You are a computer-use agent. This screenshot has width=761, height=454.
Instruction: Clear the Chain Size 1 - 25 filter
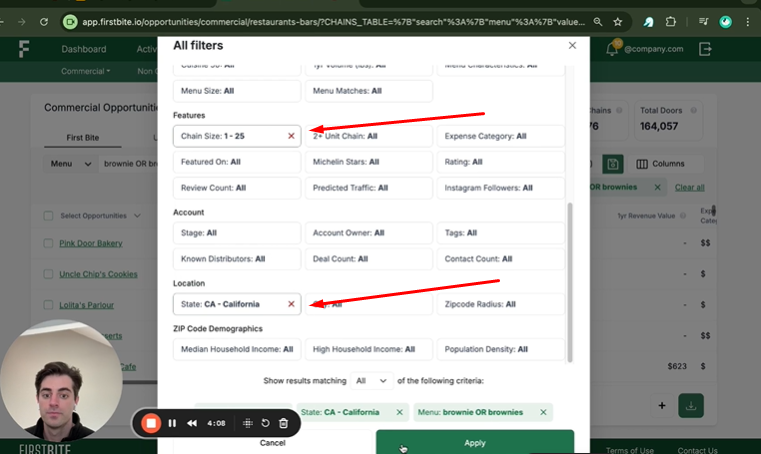click(291, 136)
